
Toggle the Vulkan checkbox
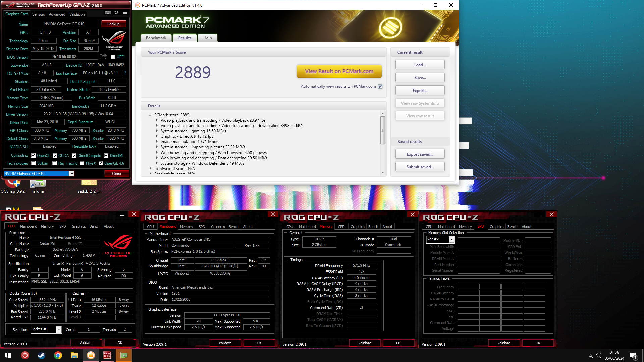click(x=34, y=163)
